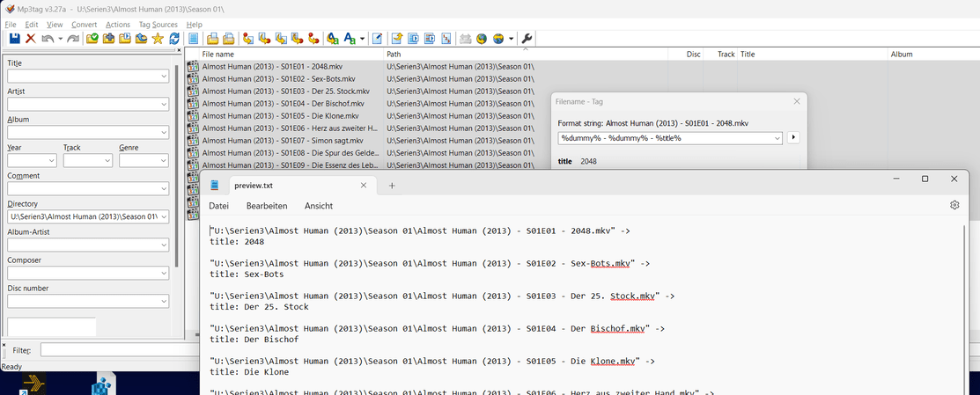Select file 'S01E04 - Der Bischof.mkv' in list

click(x=284, y=104)
